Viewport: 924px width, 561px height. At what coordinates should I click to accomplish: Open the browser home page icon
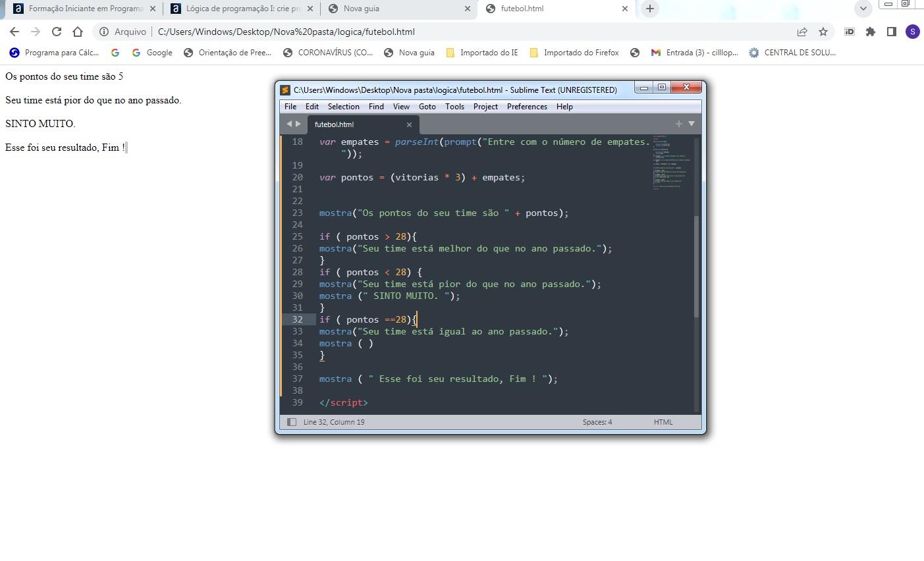(x=78, y=32)
